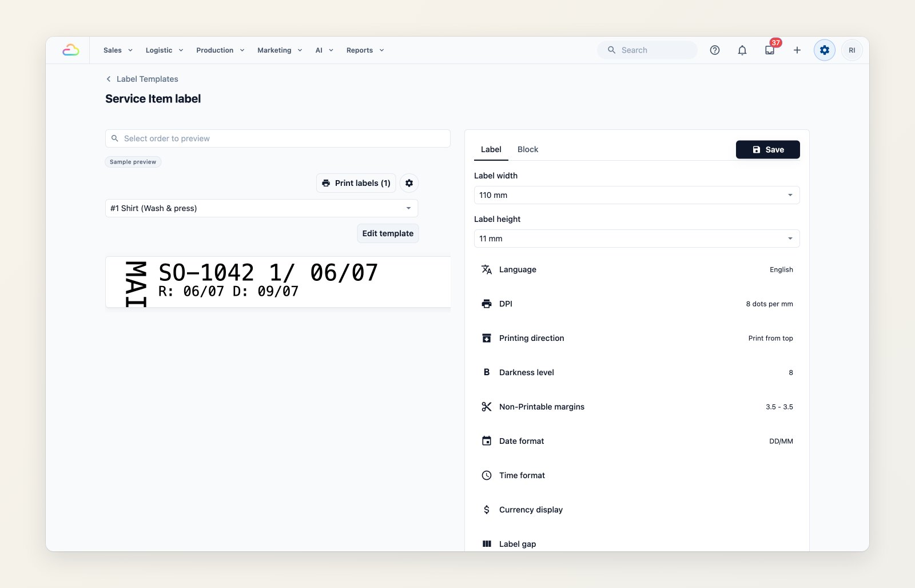Open the AI menu
The width and height of the screenshot is (915, 588).
[324, 50]
